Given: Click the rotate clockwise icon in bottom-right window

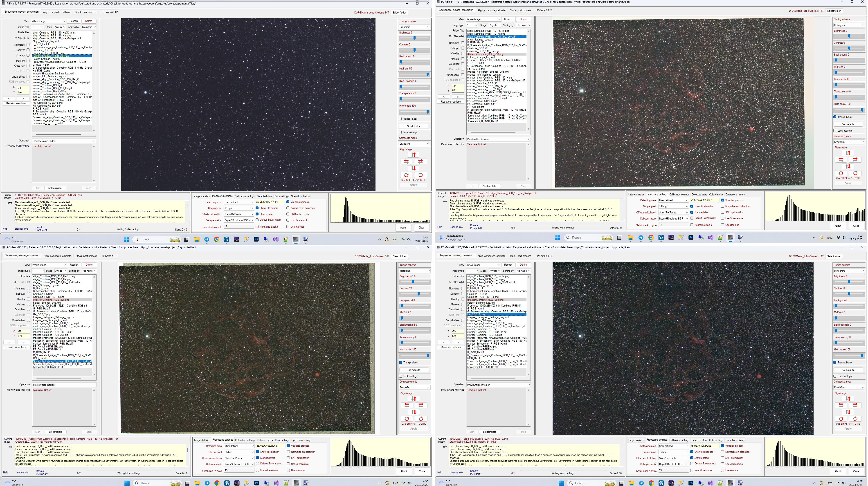Looking at the screenshot, I should pos(855,419).
